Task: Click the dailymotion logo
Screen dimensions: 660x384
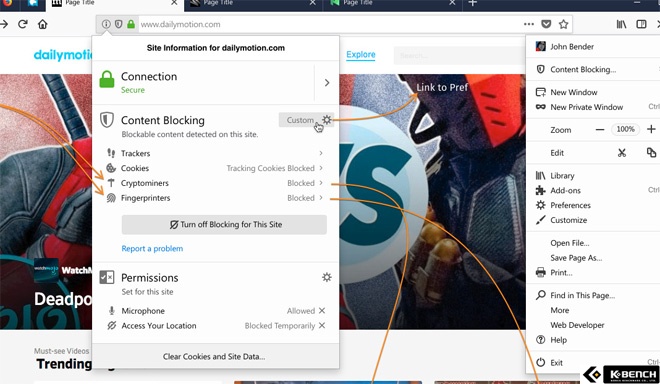Action: point(63,55)
